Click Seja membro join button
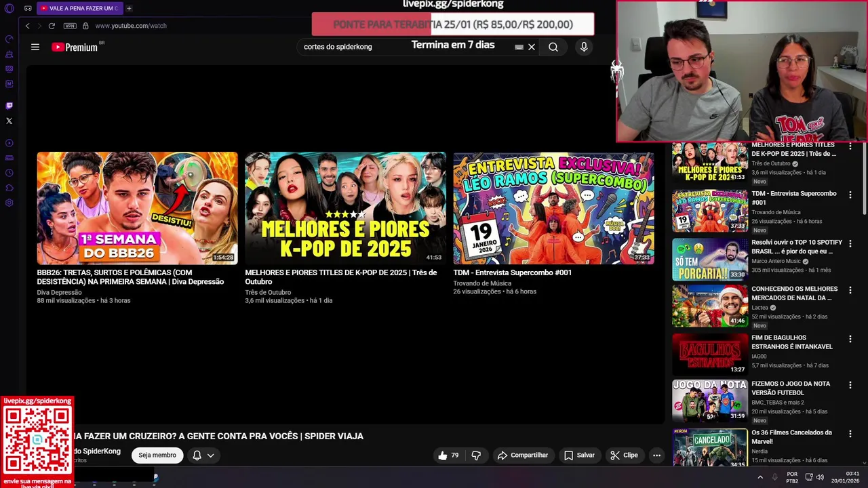Viewport: 868px width, 488px height. click(x=157, y=455)
